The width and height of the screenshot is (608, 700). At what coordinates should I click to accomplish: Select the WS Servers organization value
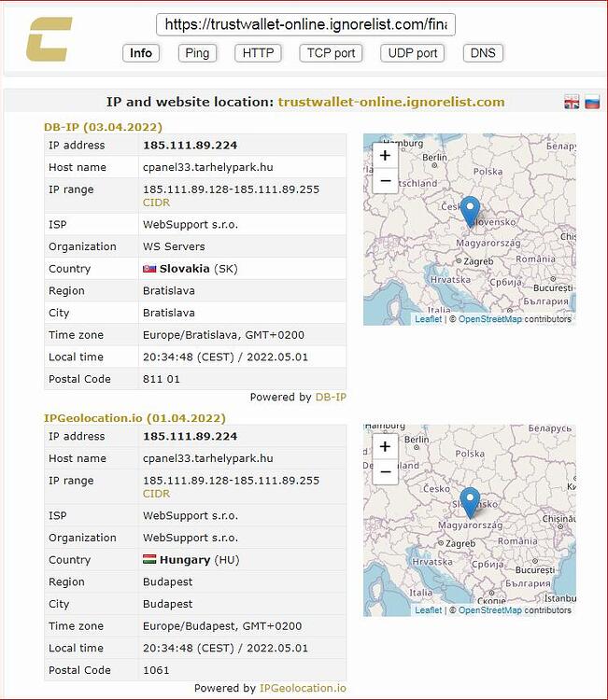click(174, 246)
